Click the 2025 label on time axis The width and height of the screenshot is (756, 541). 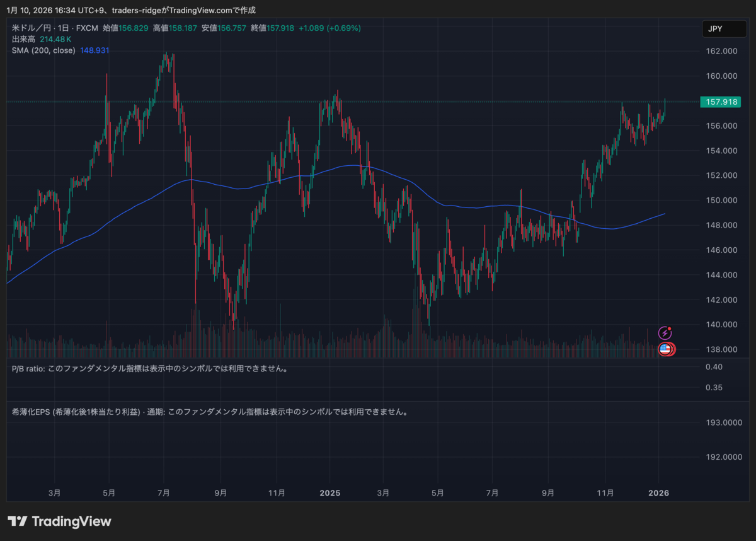(329, 493)
